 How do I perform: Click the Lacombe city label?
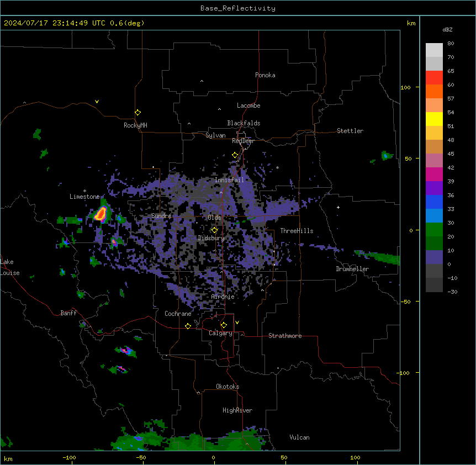pos(248,105)
